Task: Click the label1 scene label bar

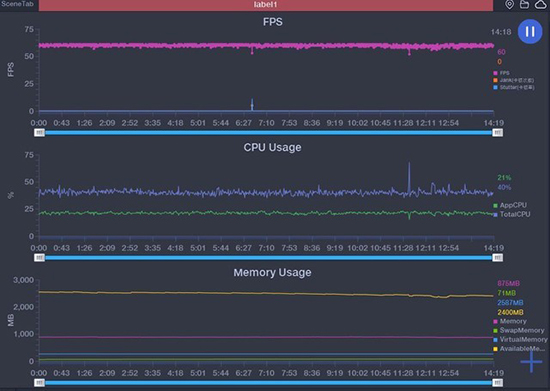Action: point(266,5)
